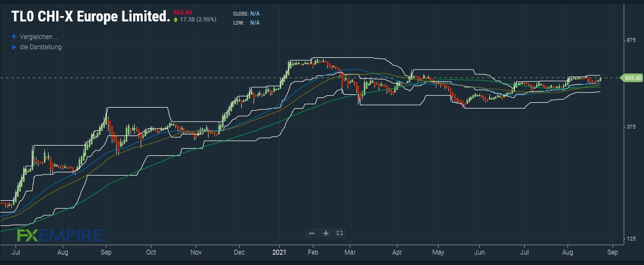Click the 875 price axis label
The width and height of the screenshot is (644, 265).
pos(631,40)
